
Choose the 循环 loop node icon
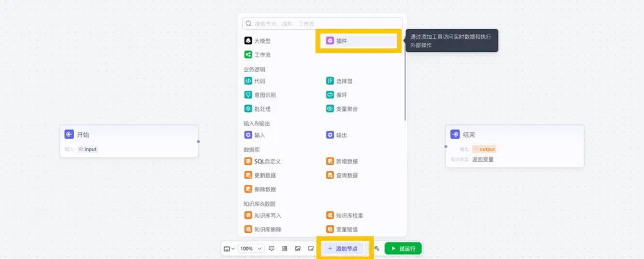[x=330, y=95]
